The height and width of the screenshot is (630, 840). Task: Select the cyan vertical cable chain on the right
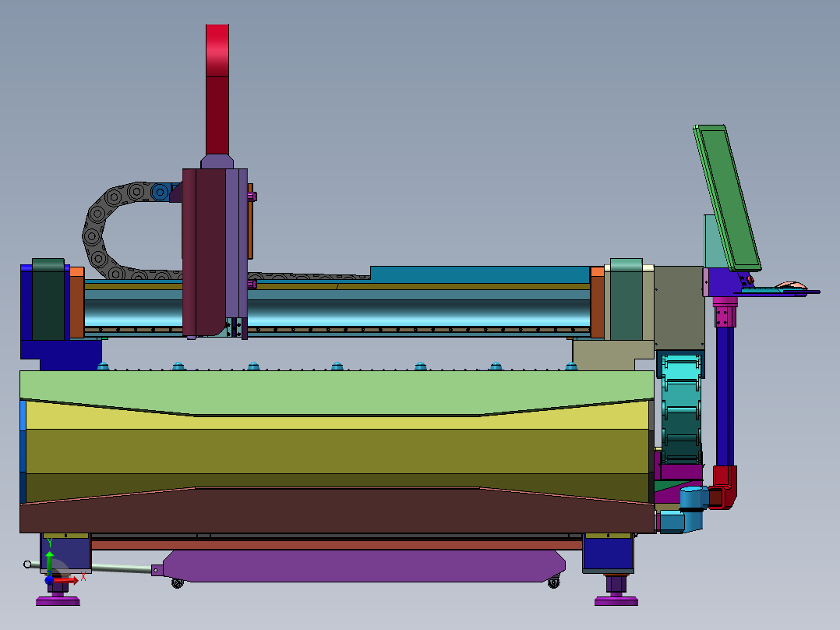click(681, 409)
